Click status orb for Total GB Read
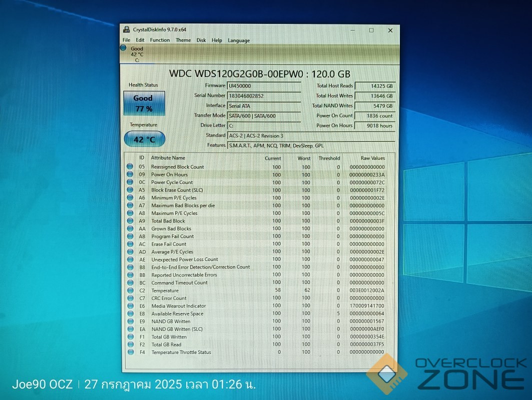Viewport: 532px width, 400px height. click(131, 344)
